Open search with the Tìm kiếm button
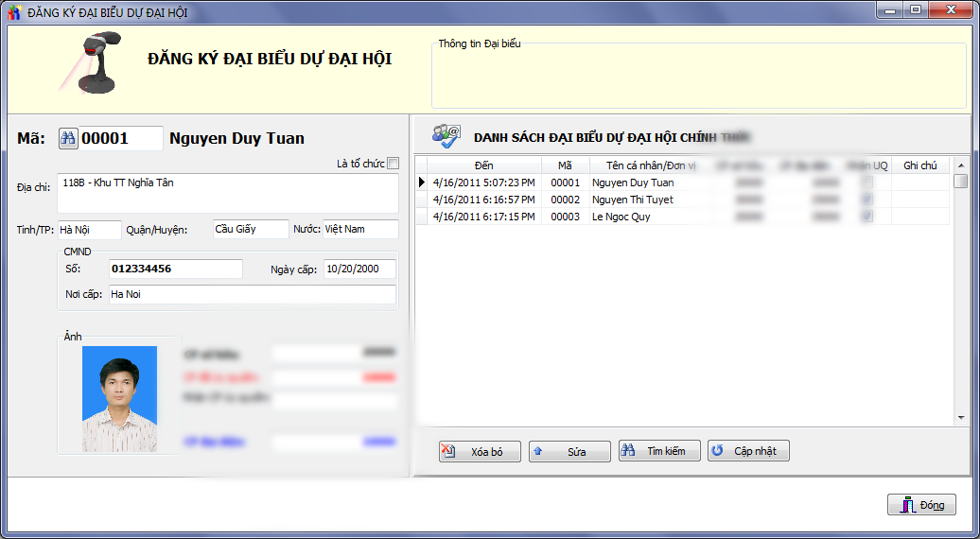 click(659, 451)
